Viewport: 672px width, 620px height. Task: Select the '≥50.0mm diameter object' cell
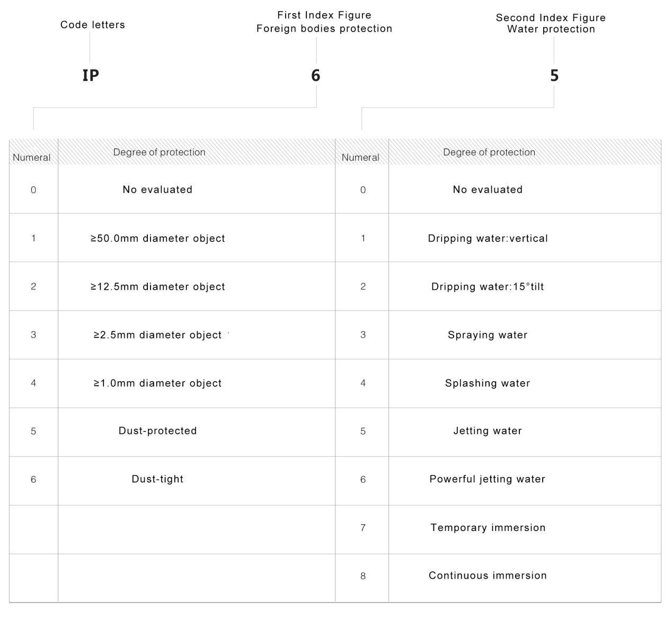(x=158, y=238)
